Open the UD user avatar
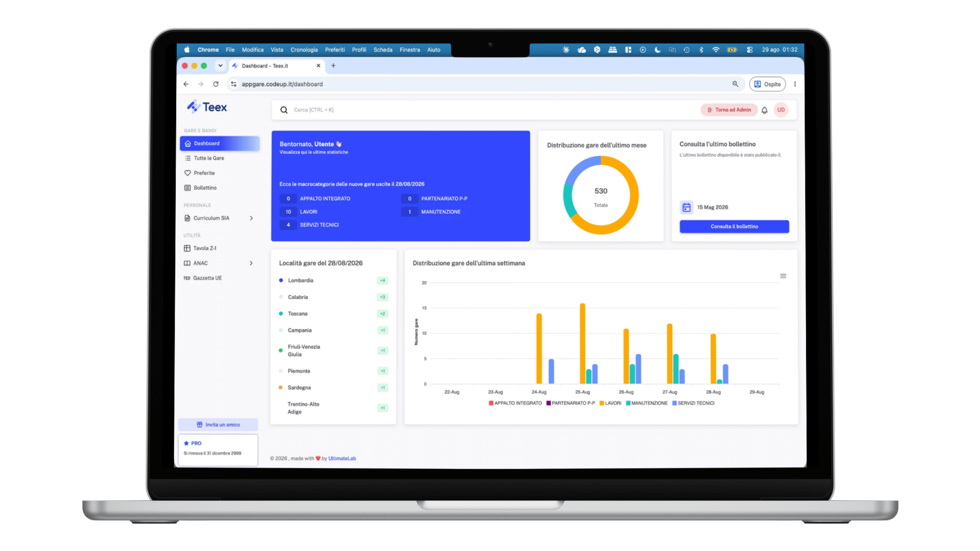Viewport: 980px width, 551px height. (781, 110)
